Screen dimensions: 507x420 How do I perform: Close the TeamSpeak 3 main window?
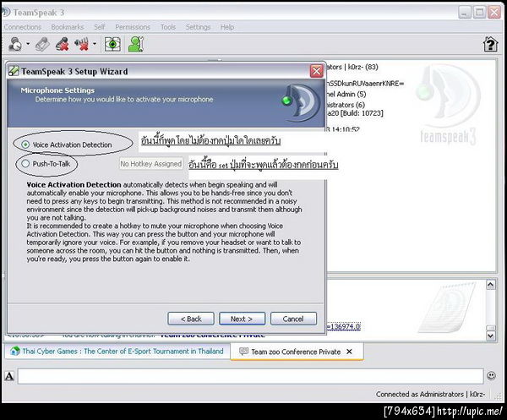pos(494,13)
